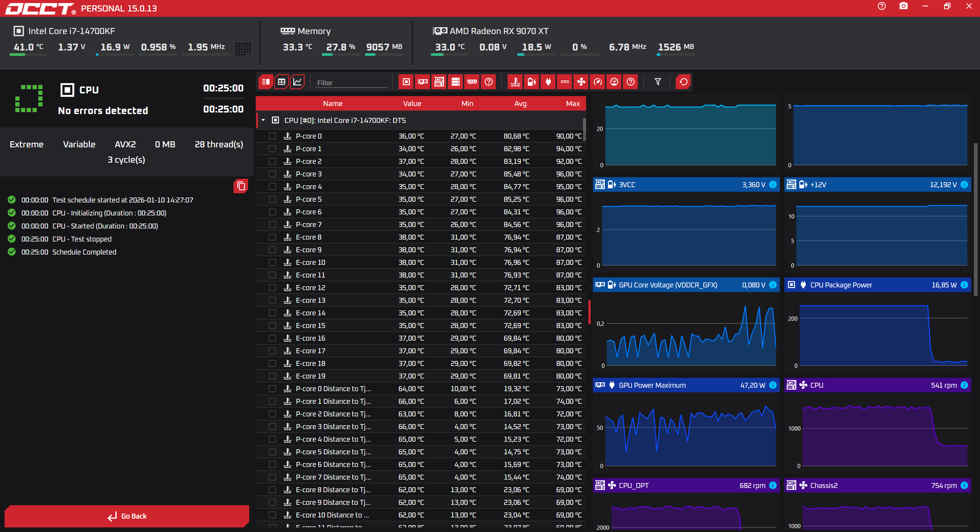Open info for CPU Package Power graph

964,285
